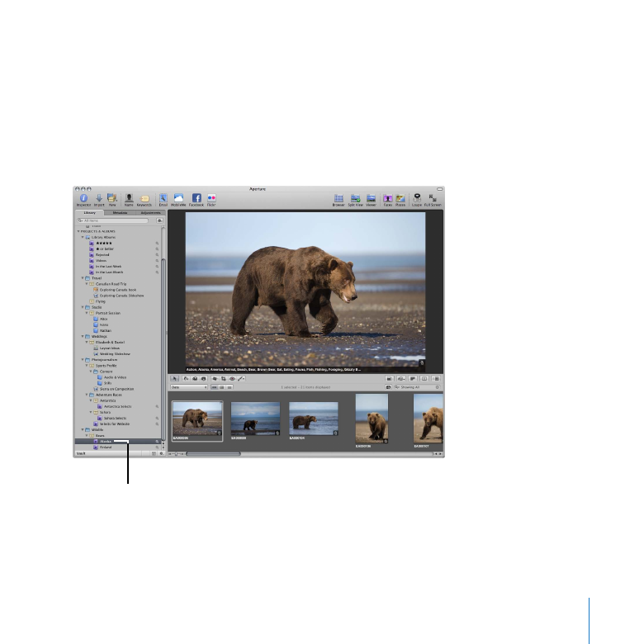Select the arrow Selection tool

[174, 379]
